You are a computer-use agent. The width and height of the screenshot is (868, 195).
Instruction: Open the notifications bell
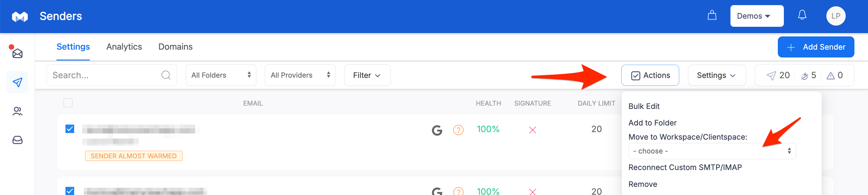tap(802, 15)
